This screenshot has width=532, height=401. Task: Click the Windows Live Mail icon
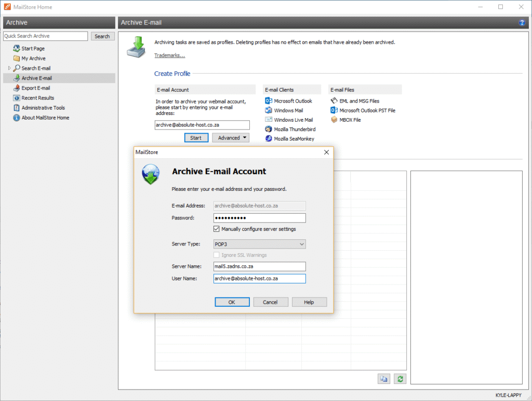(269, 120)
